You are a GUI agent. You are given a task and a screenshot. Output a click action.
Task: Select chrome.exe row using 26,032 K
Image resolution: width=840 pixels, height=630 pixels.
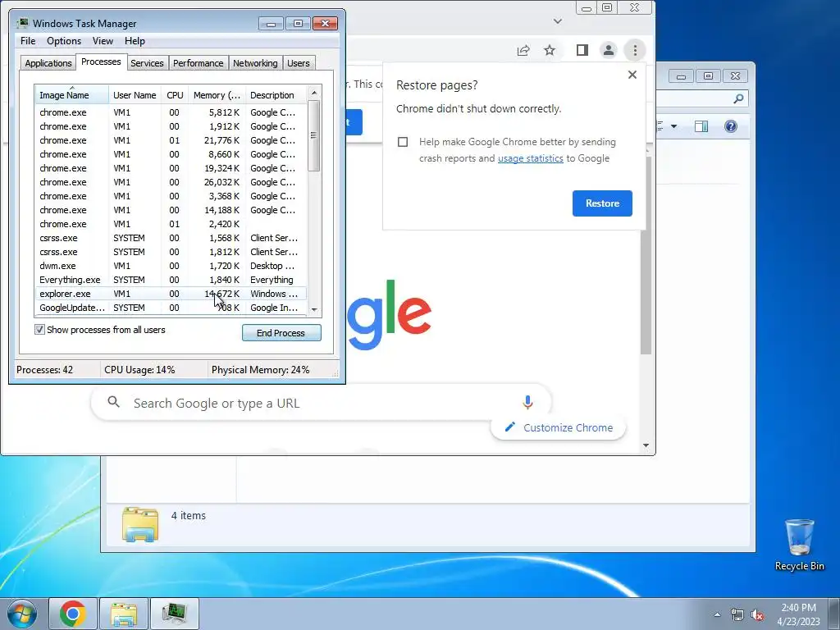click(171, 182)
